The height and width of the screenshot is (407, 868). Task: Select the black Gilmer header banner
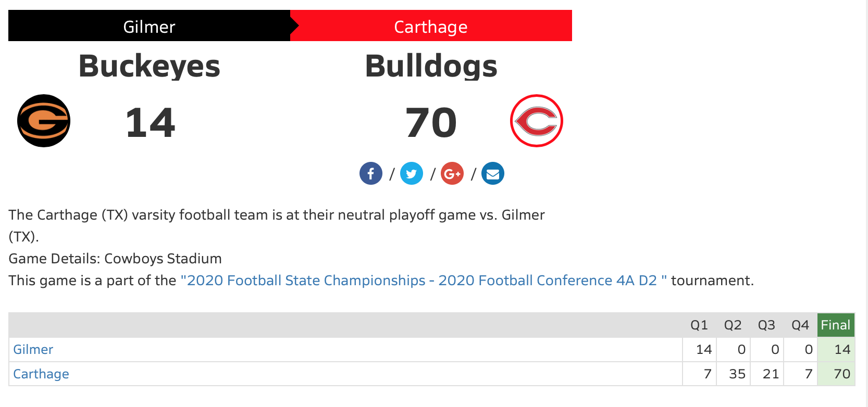coord(149,26)
